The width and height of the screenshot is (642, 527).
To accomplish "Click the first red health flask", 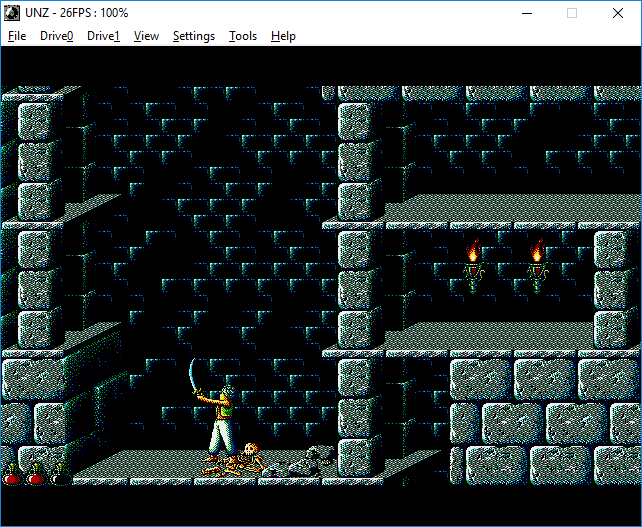I will (x=12, y=475).
